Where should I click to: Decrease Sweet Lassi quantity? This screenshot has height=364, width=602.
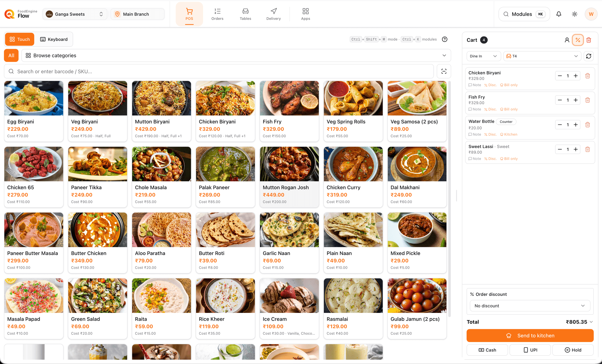click(560, 150)
